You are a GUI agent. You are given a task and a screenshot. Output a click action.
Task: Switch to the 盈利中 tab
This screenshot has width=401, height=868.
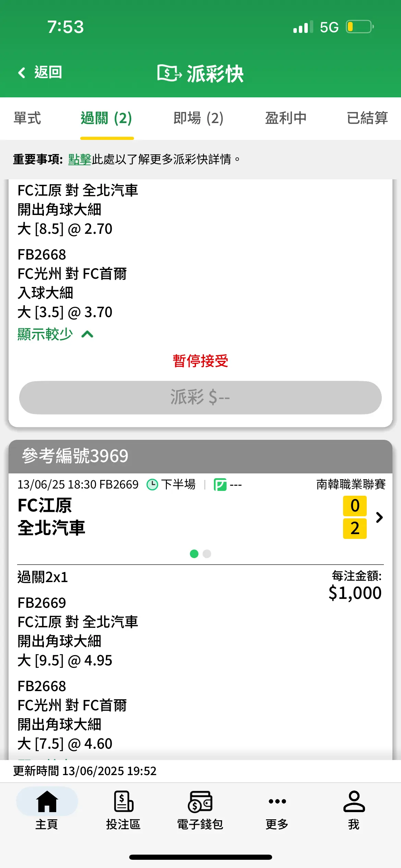pyautogui.click(x=286, y=118)
